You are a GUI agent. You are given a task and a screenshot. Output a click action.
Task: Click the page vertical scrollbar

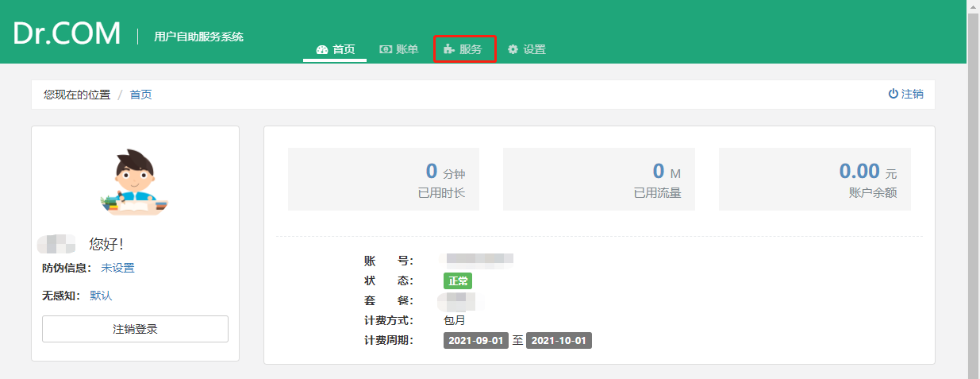973,191
